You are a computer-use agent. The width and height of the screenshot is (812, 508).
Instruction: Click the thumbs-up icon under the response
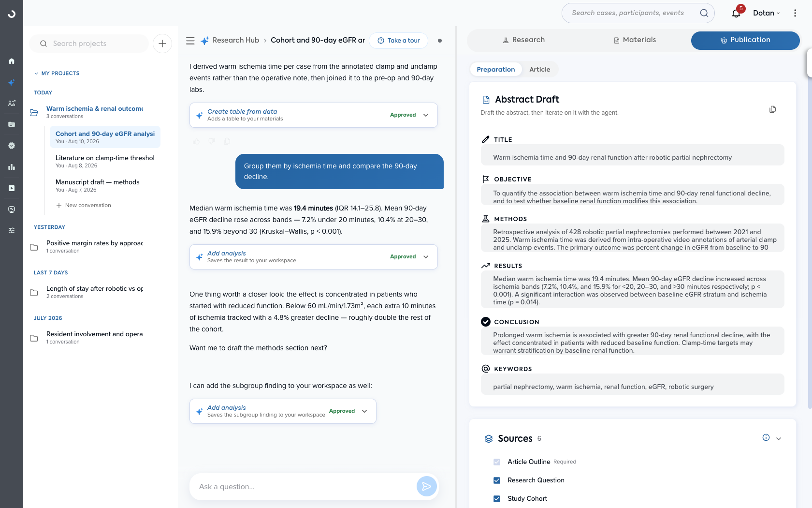[196, 141]
